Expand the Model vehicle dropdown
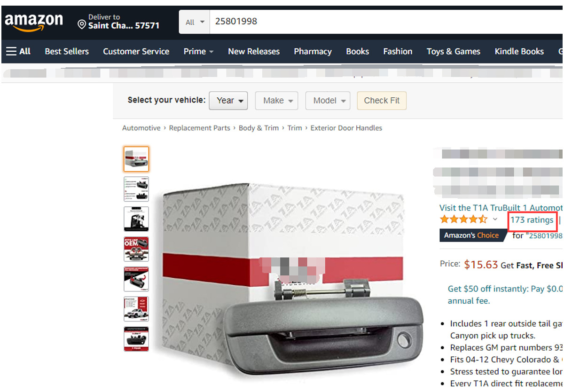 [x=328, y=101]
